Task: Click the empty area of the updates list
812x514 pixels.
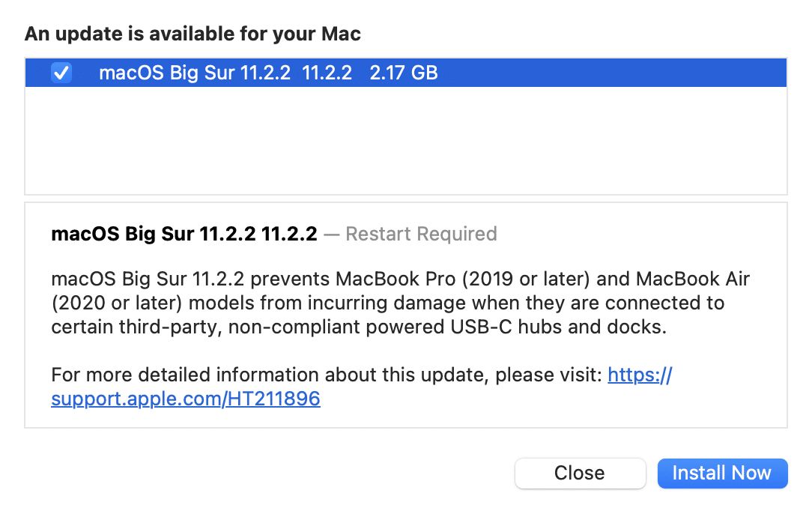Action: tap(405, 142)
